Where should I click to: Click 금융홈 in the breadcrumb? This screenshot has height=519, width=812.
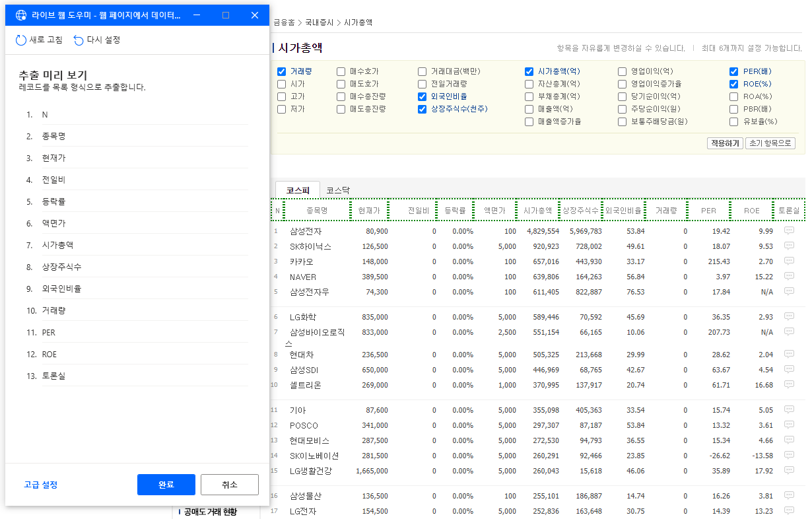(284, 22)
